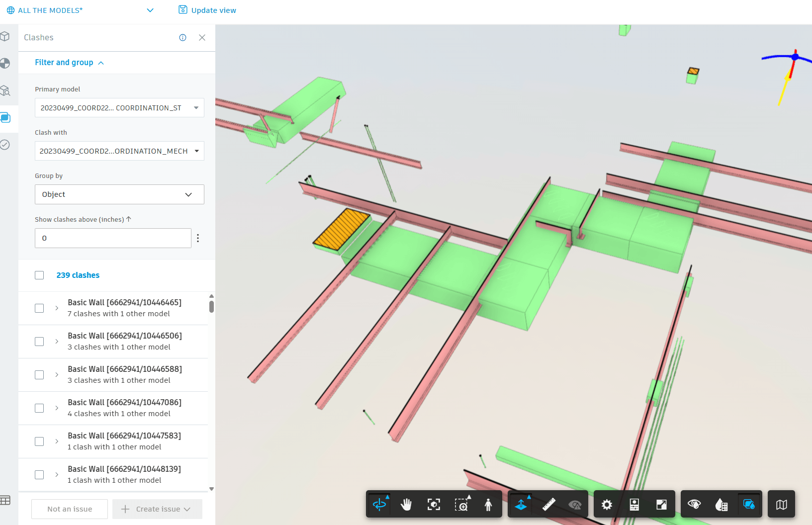The width and height of the screenshot is (812, 525).
Task: Open the minimap icon in toolbar
Action: tap(781, 505)
